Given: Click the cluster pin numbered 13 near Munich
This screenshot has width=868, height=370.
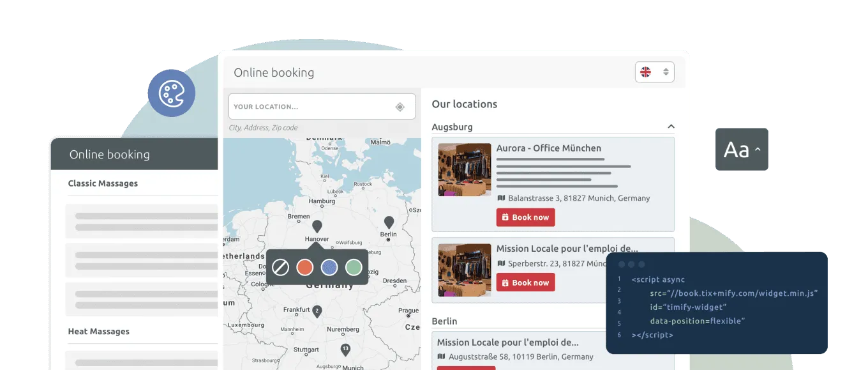Looking at the screenshot, I should click(345, 350).
